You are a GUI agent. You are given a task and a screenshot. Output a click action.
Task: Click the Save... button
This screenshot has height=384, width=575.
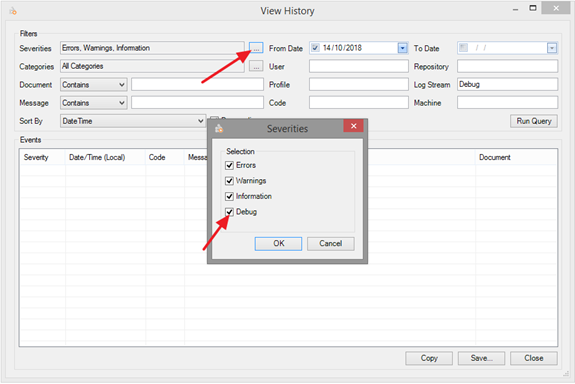pos(481,358)
